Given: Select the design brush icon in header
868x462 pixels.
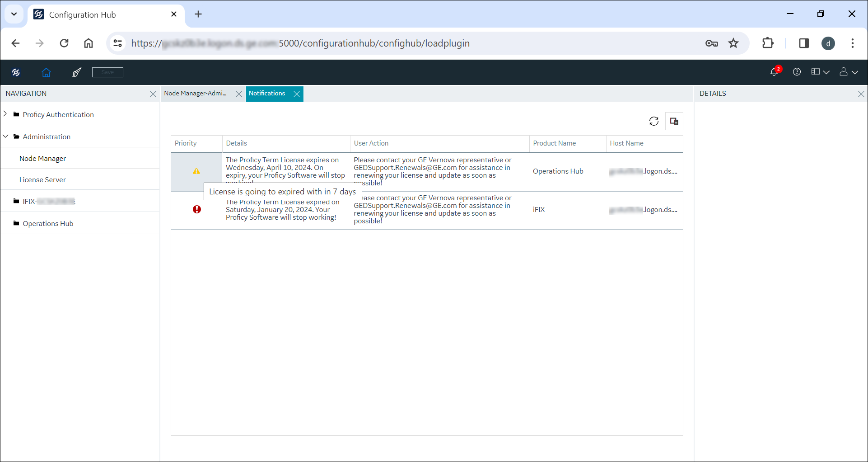Looking at the screenshot, I should click(x=77, y=72).
